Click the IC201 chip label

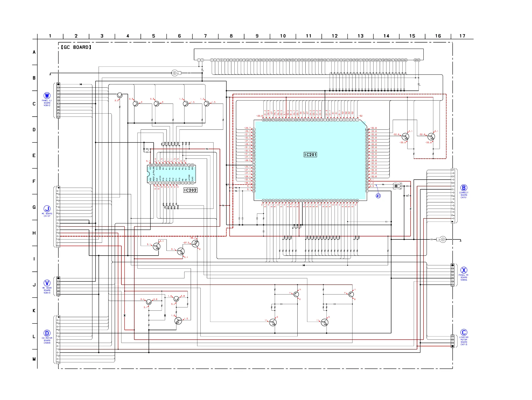coord(310,155)
